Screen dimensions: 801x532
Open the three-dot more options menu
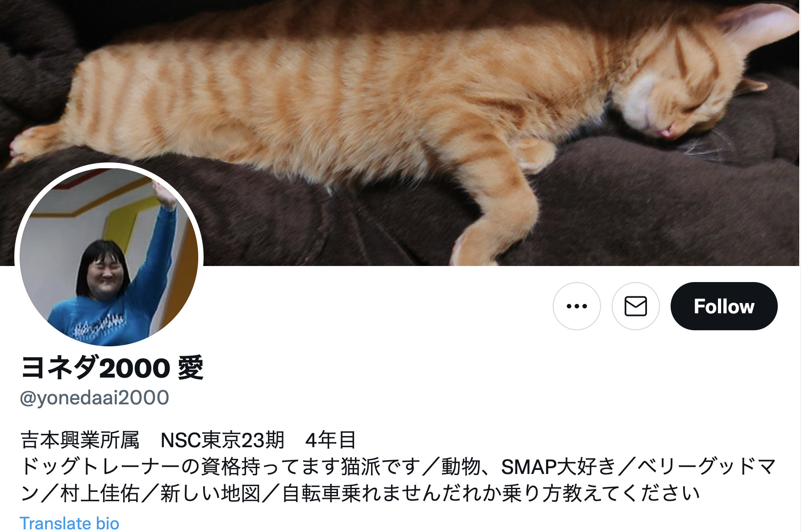pyautogui.click(x=576, y=306)
